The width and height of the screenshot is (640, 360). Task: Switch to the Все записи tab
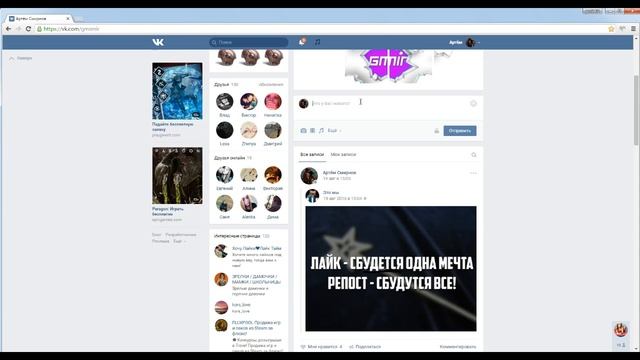pyautogui.click(x=312, y=155)
